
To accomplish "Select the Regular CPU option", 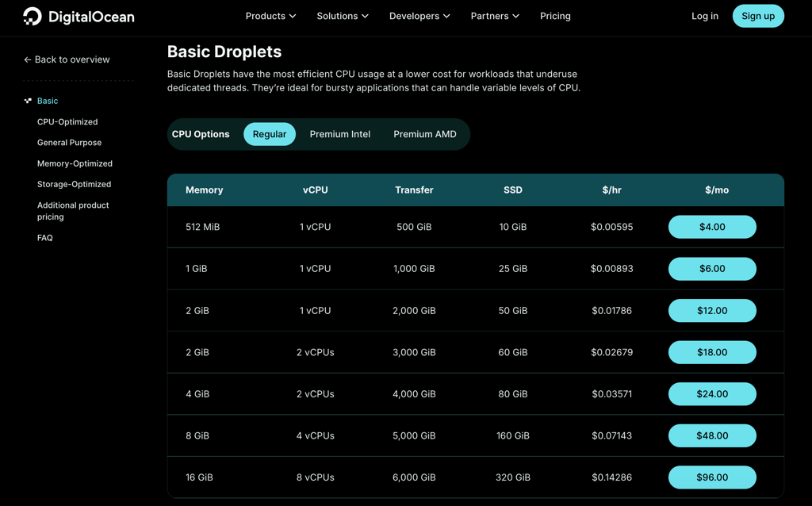I will tap(270, 134).
